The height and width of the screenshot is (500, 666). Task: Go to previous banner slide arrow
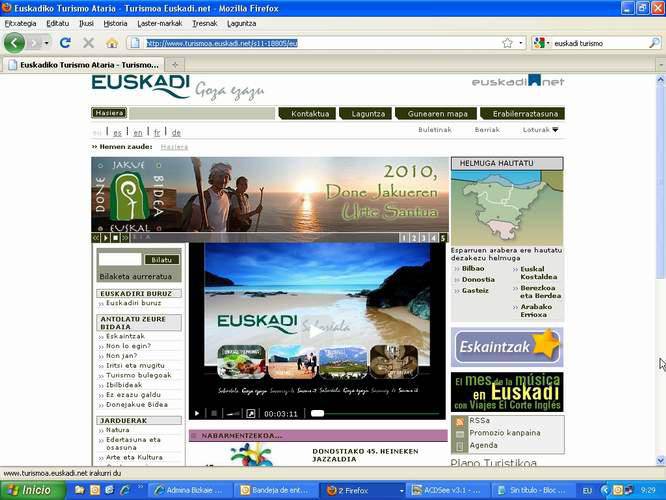(96, 238)
